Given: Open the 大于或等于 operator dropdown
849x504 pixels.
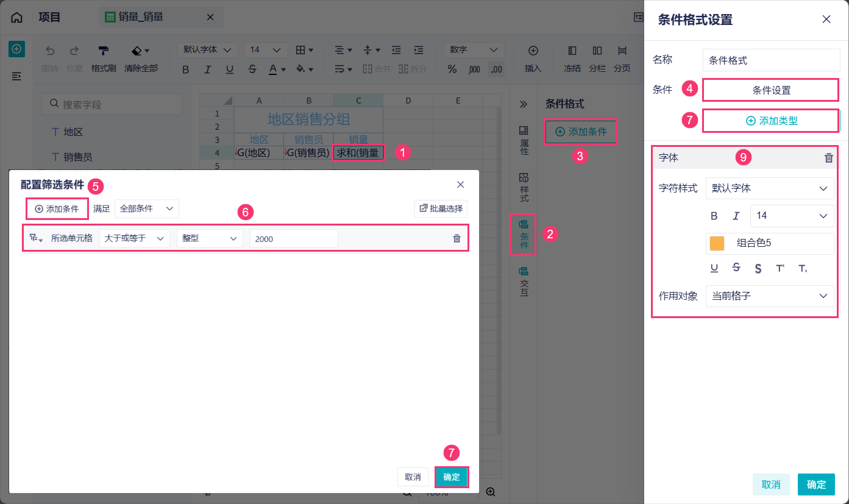Looking at the screenshot, I should point(135,238).
